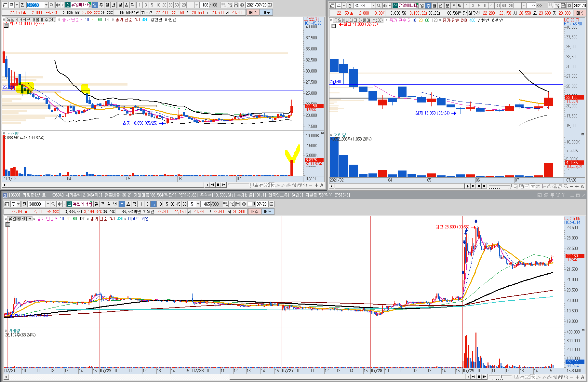
Task: Click the add-indicator icon in bottom chart toolbar
Action: coord(225,204)
